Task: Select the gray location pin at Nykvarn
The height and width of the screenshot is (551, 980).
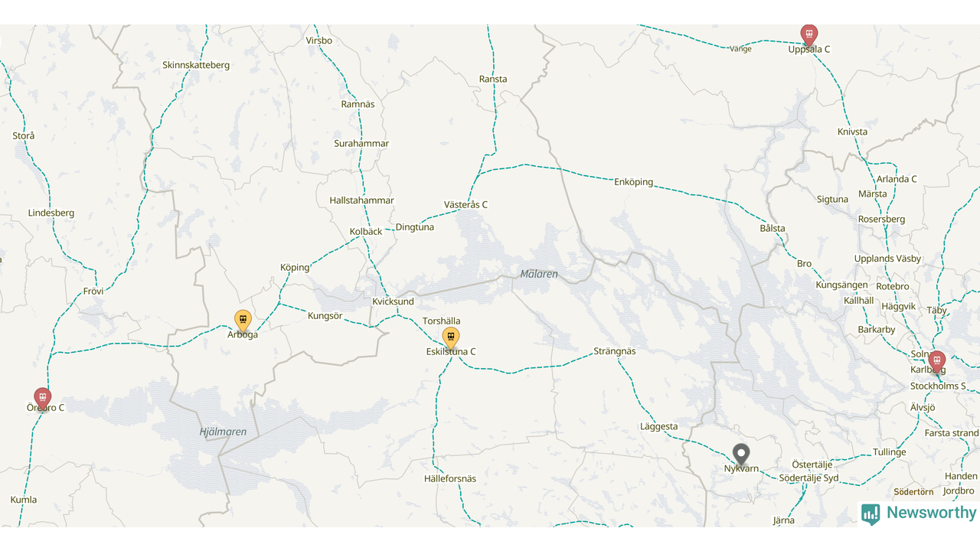Action: click(x=741, y=455)
